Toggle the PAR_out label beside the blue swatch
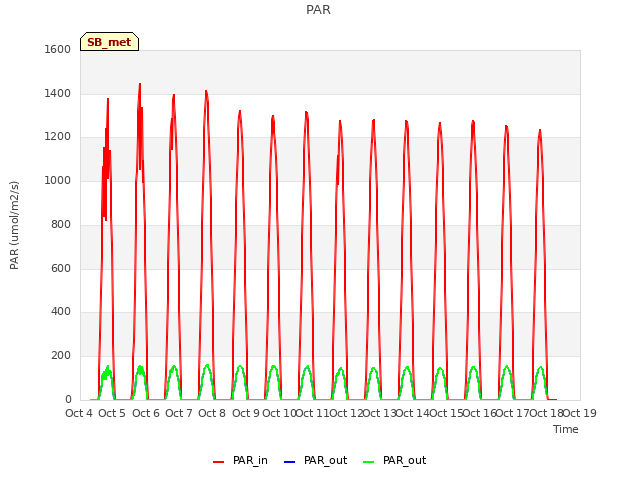This screenshot has width=640, height=480. click(x=325, y=460)
